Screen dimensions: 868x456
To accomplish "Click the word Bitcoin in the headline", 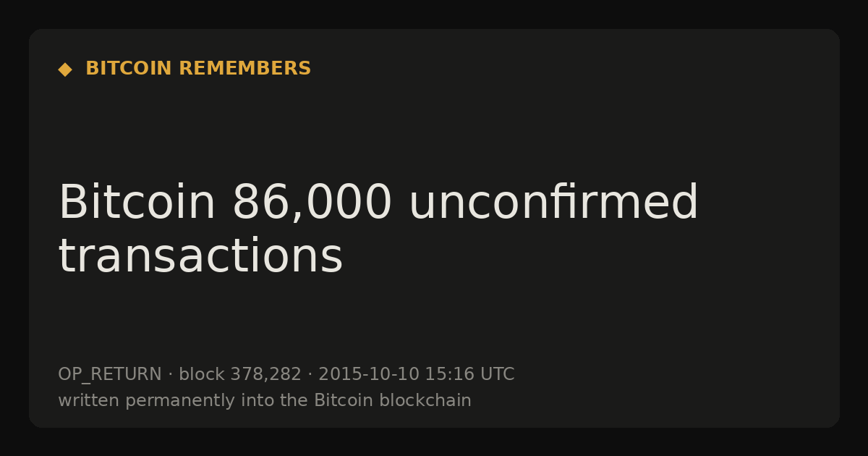I will tap(137, 203).
